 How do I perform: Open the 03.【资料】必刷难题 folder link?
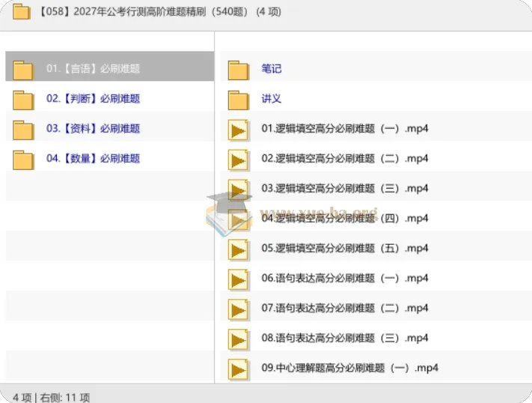point(93,128)
